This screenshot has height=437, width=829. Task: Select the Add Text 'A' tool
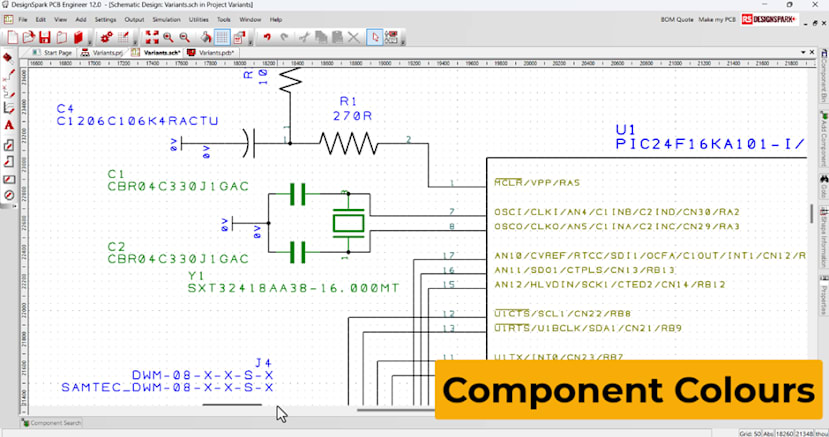pos(8,125)
